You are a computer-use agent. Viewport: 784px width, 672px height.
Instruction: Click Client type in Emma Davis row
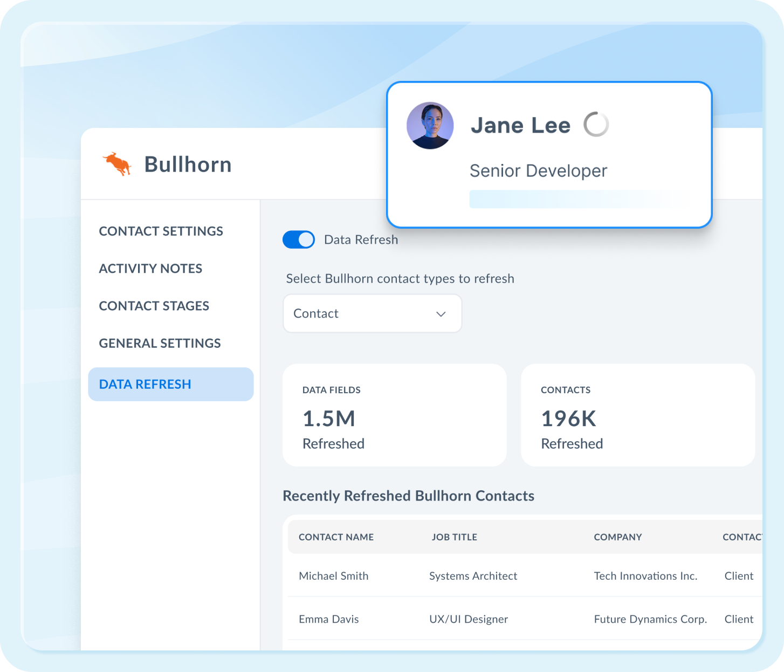click(x=739, y=619)
